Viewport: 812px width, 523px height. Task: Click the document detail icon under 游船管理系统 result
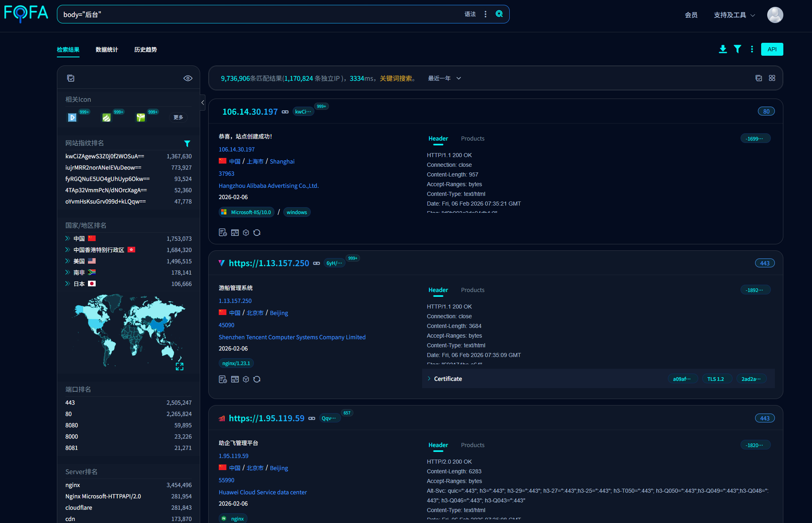[223, 379]
